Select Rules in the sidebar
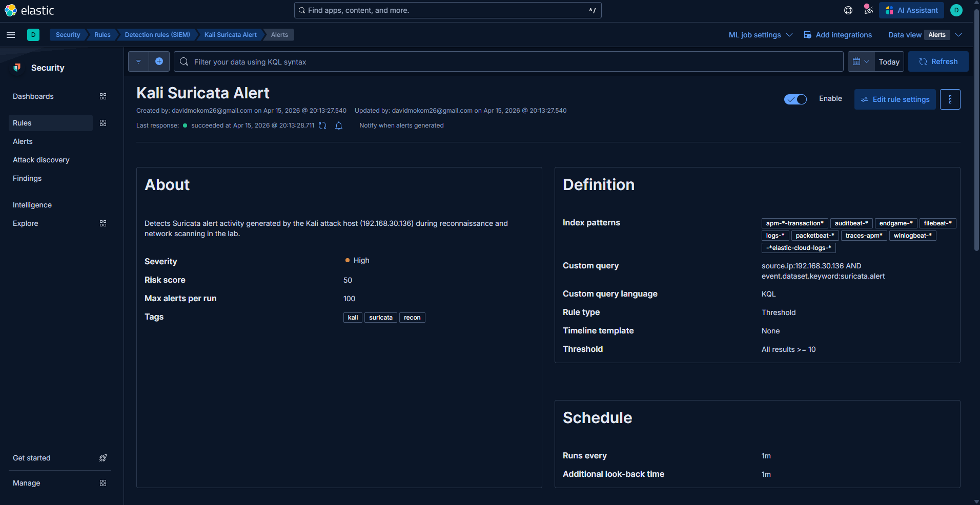This screenshot has width=980, height=505. click(x=51, y=123)
